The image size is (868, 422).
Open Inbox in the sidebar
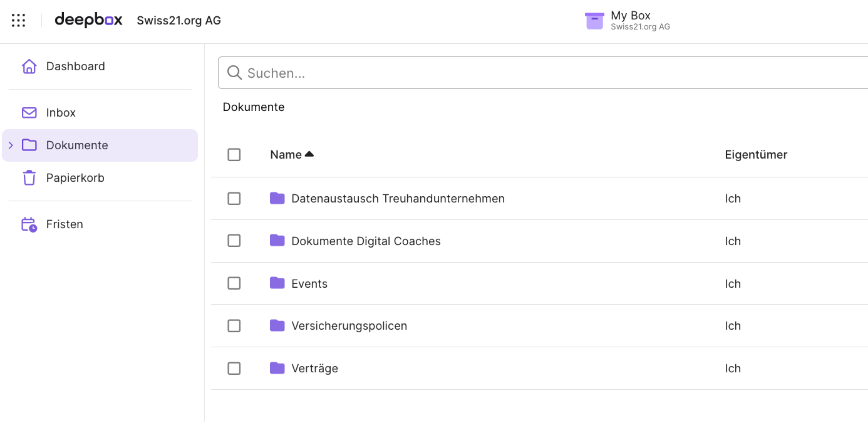[100, 113]
